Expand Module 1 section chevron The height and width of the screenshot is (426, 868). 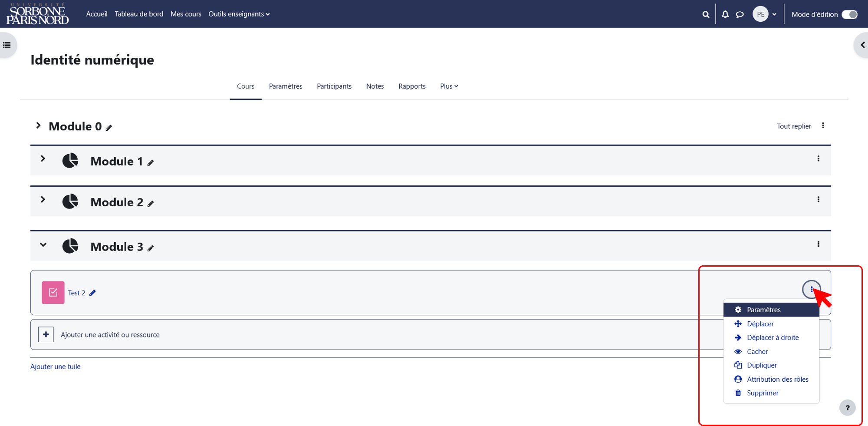(x=43, y=159)
